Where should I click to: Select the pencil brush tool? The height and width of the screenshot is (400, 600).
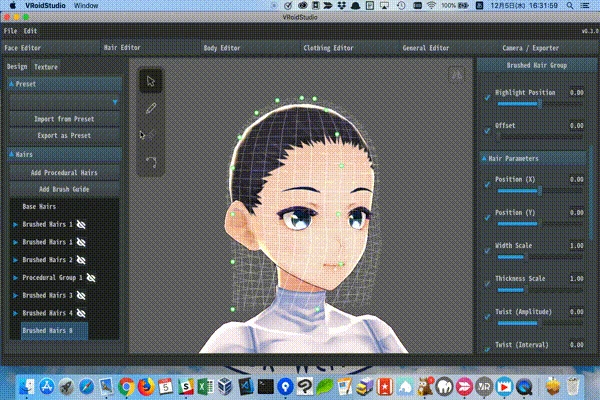pos(150,108)
